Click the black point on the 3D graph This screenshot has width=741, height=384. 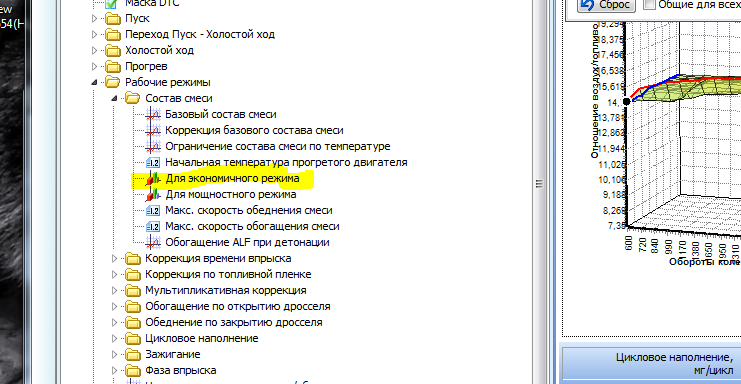627,102
